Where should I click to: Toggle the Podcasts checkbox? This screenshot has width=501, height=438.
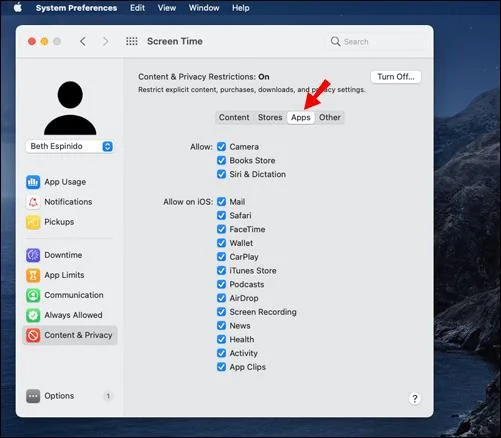221,284
